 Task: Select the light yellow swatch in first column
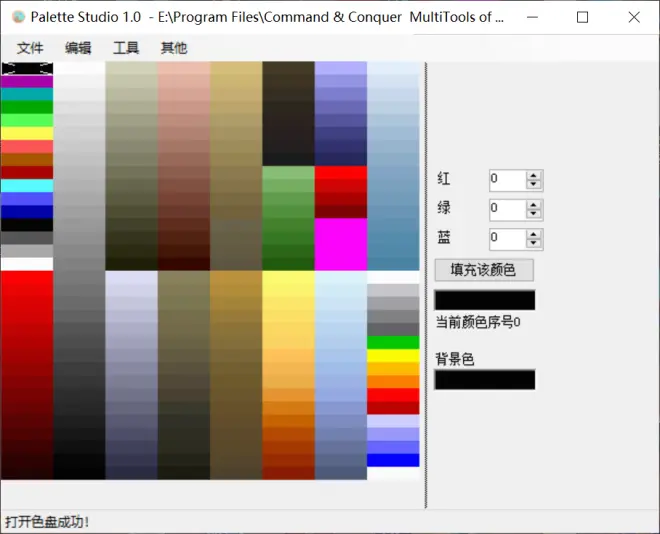pos(27,133)
